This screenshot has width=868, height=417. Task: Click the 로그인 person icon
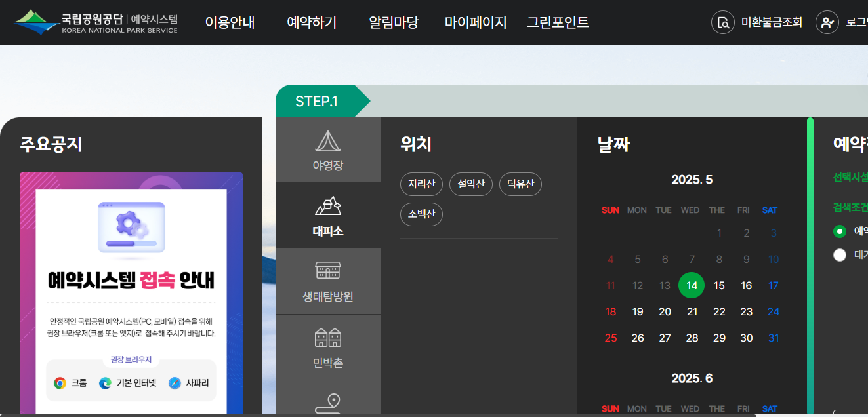pyautogui.click(x=827, y=22)
